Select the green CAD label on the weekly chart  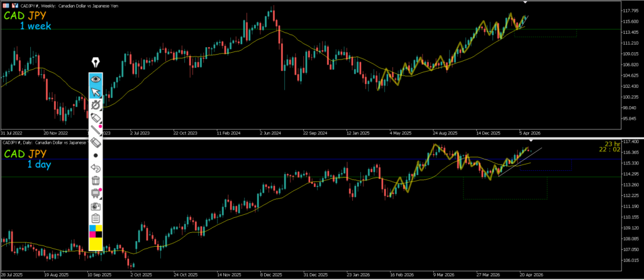pyautogui.click(x=14, y=17)
